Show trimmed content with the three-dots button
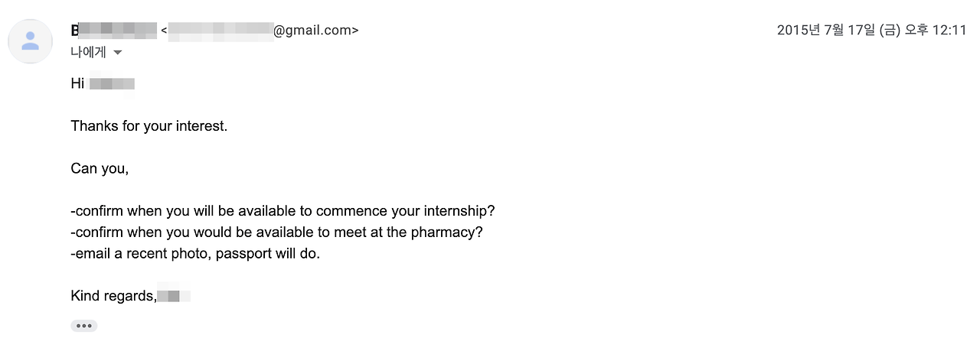The width and height of the screenshot is (980, 351). click(84, 326)
